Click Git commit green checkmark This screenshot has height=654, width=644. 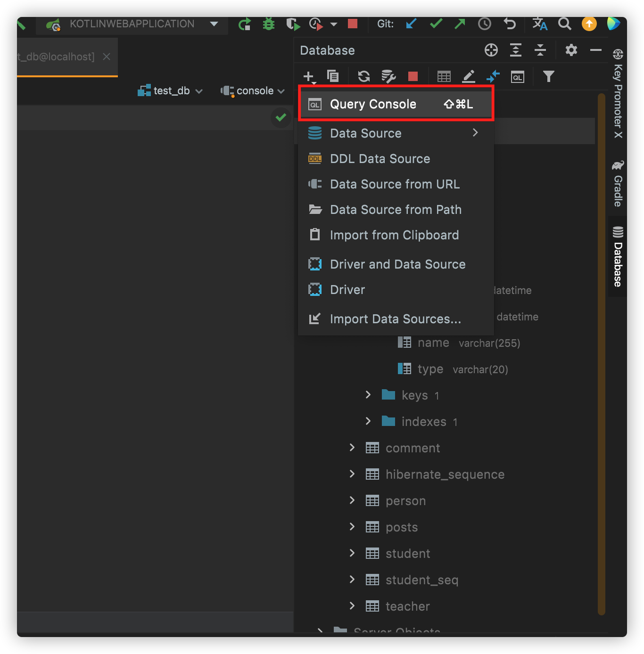436,24
